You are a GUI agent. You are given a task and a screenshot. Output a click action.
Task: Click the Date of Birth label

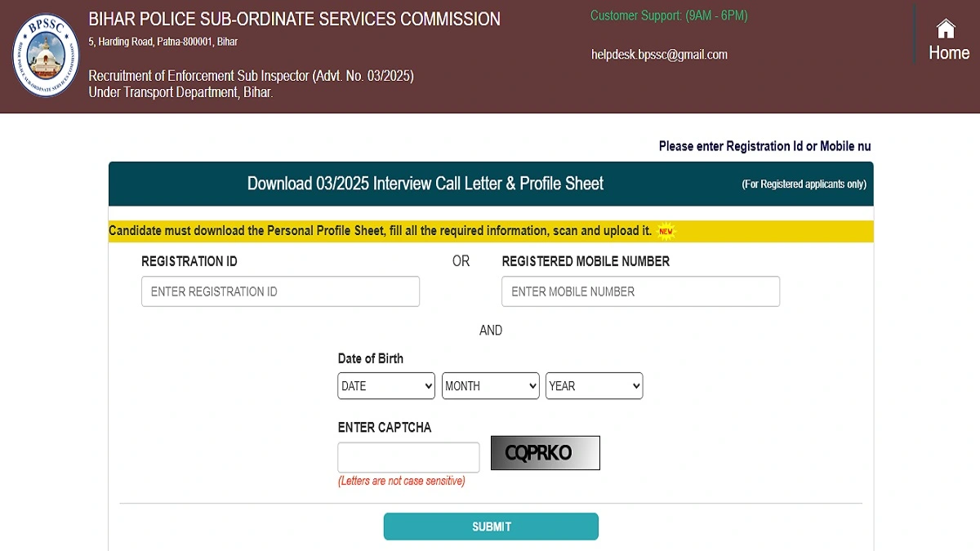pos(370,358)
